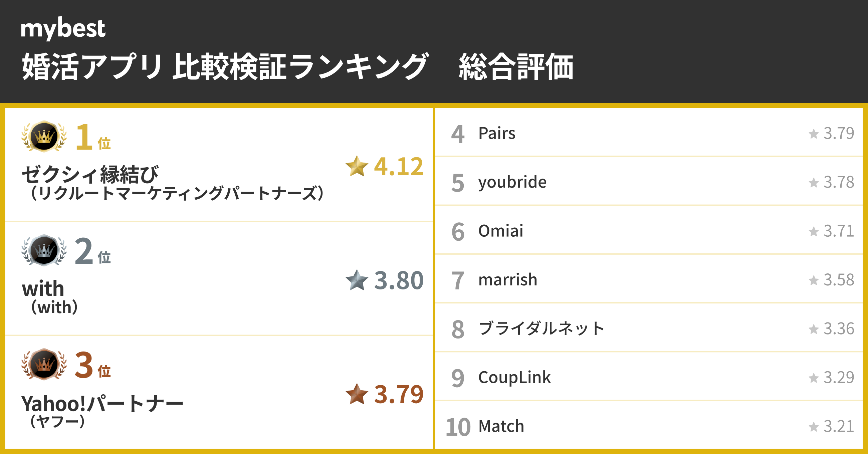
Task: Open the Yahoo!パートナー entry
Action: click(x=102, y=404)
